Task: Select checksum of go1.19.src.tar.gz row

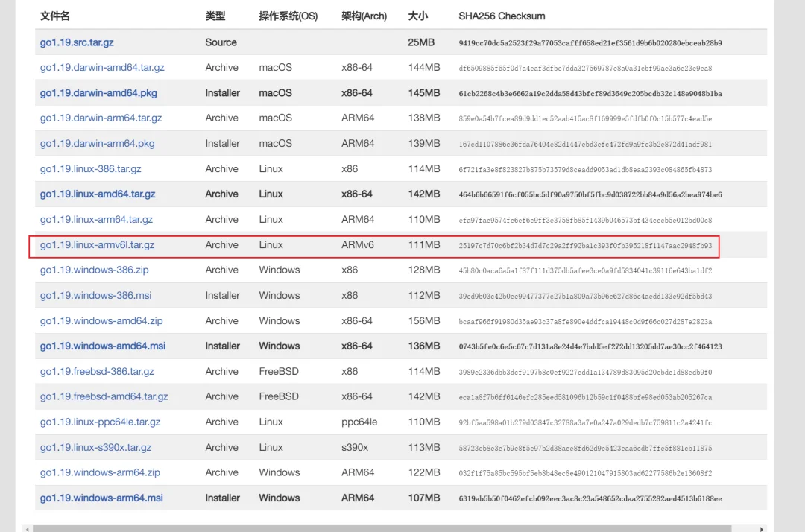Action: (x=590, y=43)
